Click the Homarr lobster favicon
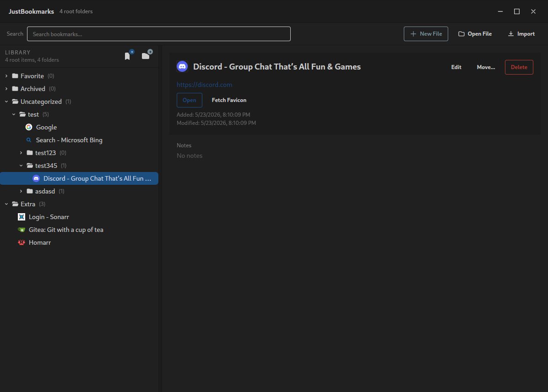Image resolution: width=548 pixels, height=392 pixels. click(22, 242)
